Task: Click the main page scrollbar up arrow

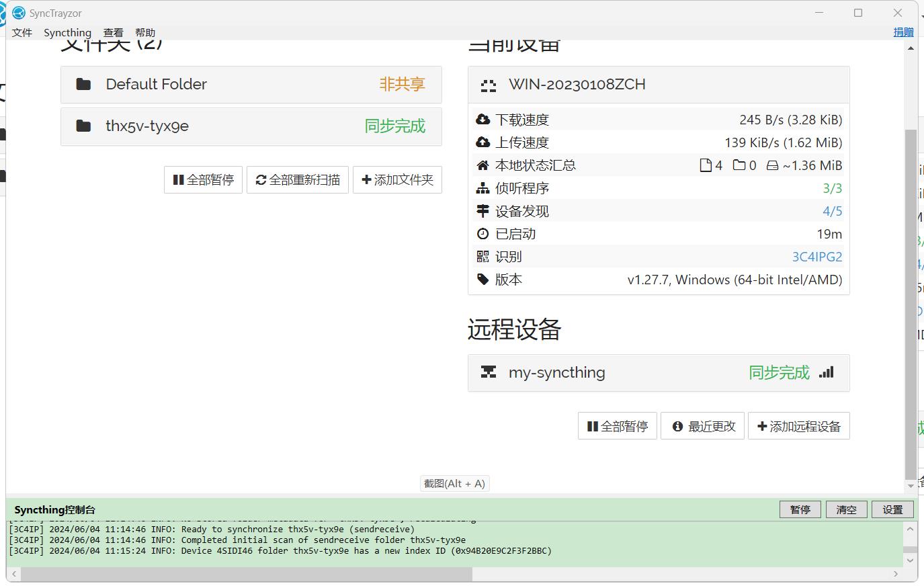Action: point(911,48)
